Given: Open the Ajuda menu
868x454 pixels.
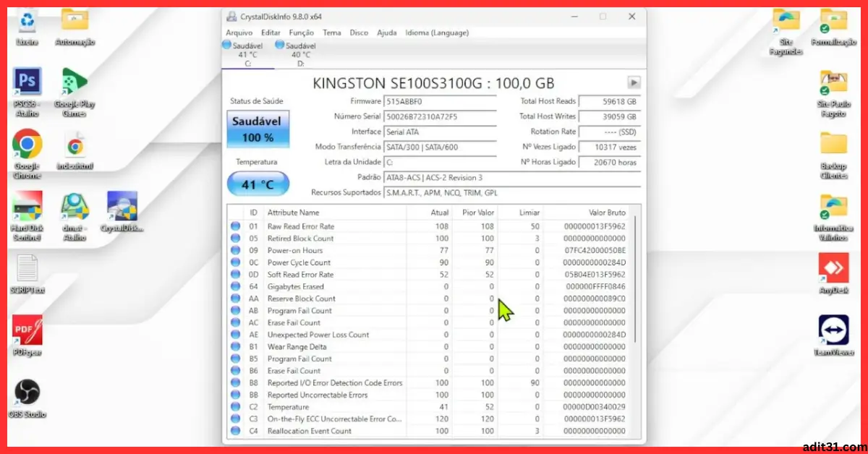Looking at the screenshot, I should pos(387,33).
